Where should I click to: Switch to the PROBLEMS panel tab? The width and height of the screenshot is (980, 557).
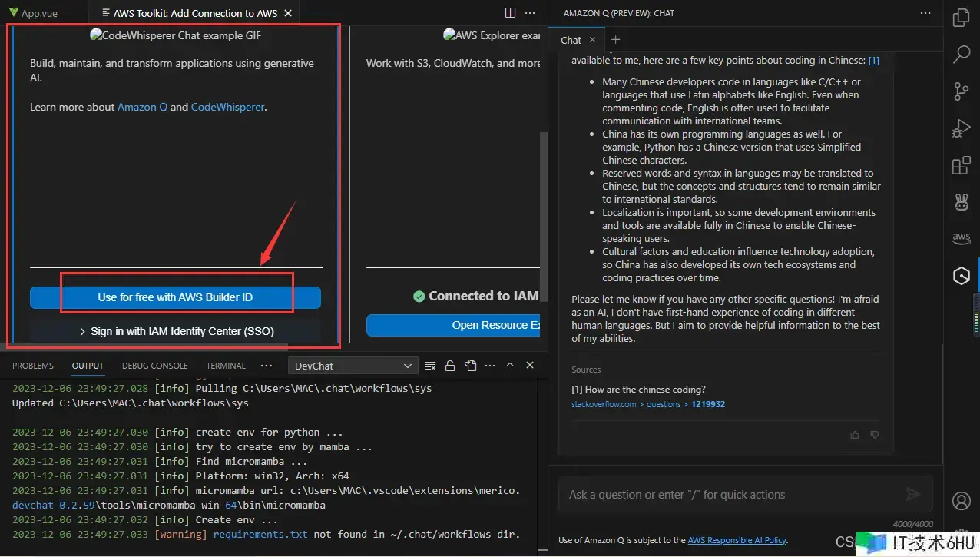(33, 366)
